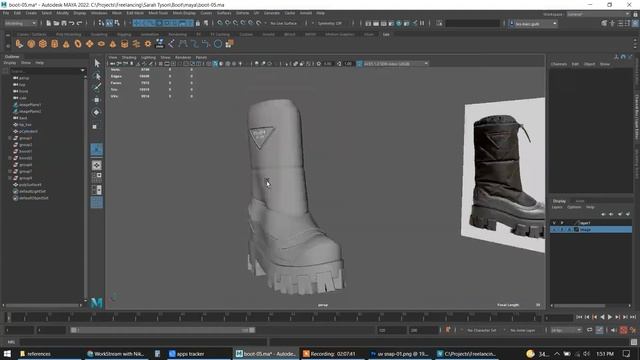Image resolution: width=640 pixels, height=360 pixels.
Task: Click the Redo icon in status line
Action: coord(79,23)
